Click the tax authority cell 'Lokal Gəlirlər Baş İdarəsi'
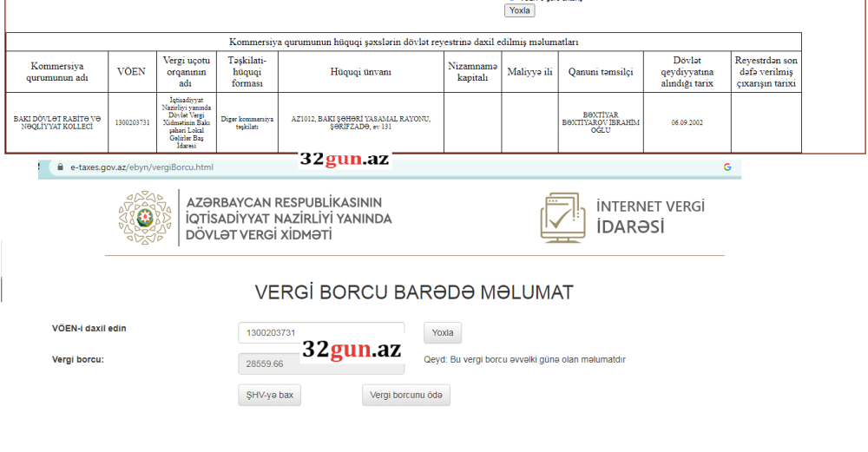This screenshot has height=452, width=868. pyautogui.click(x=187, y=123)
